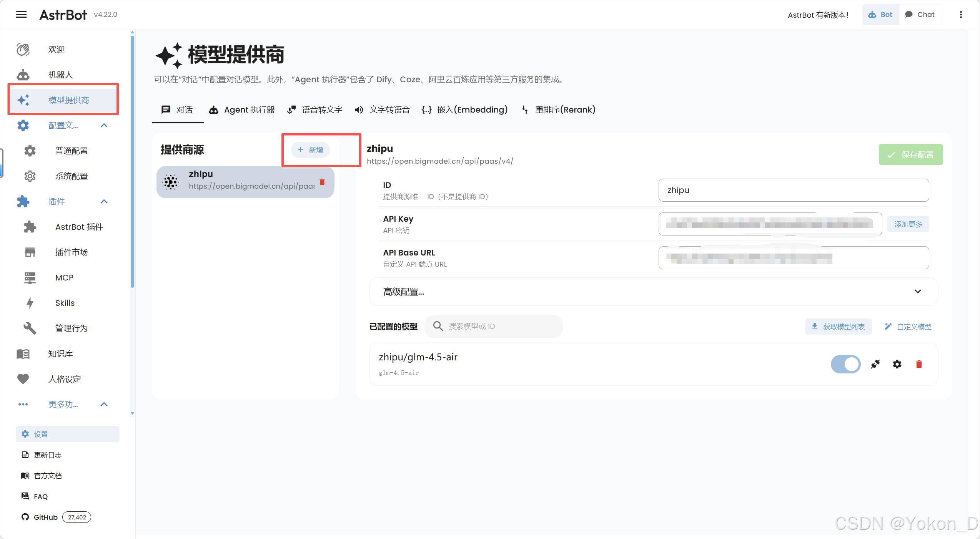Open gear settings for glm-4.5-air model
980x539 pixels.
pyautogui.click(x=897, y=364)
